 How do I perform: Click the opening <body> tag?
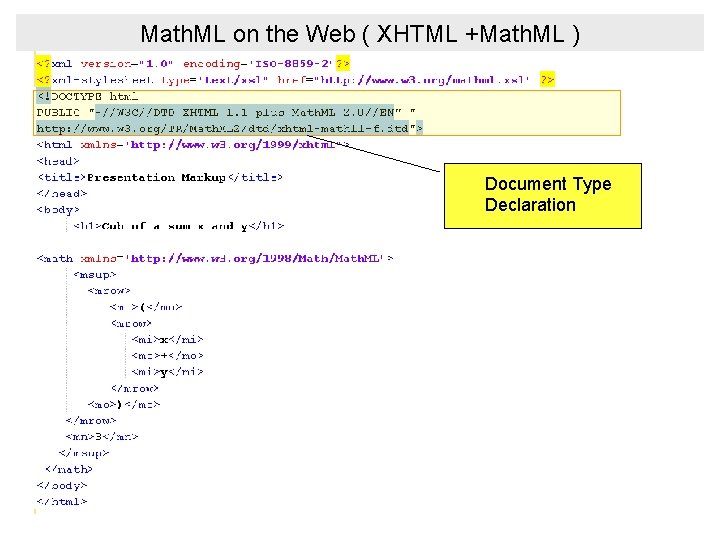tap(58, 210)
